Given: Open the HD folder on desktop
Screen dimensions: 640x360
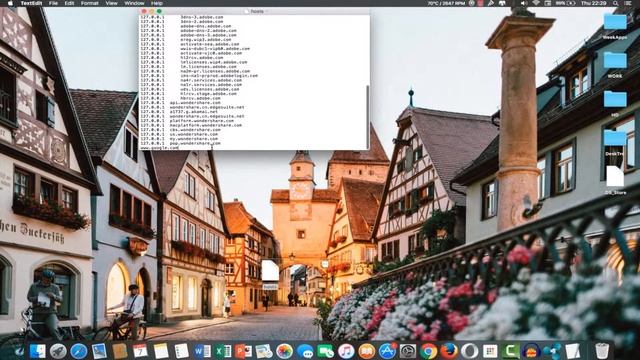Looking at the screenshot, I should click(615, 104).
